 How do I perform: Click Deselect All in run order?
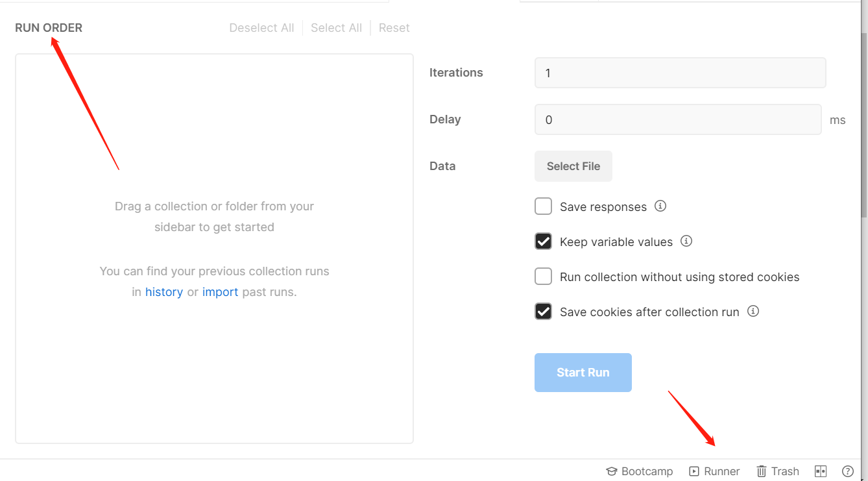[x=261, y=28]
